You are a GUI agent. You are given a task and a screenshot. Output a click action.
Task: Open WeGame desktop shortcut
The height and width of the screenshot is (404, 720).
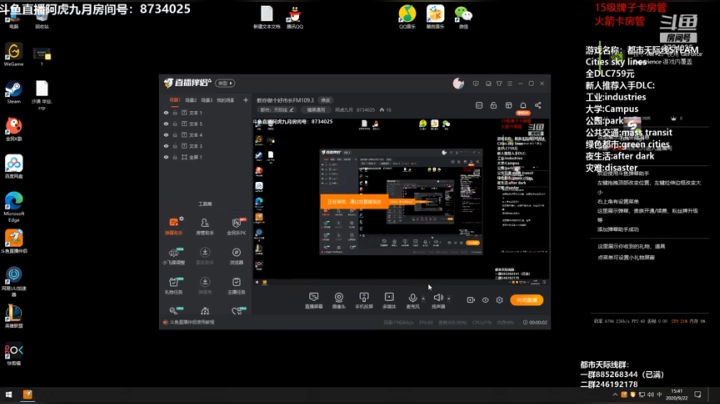(x=14, y=55)
